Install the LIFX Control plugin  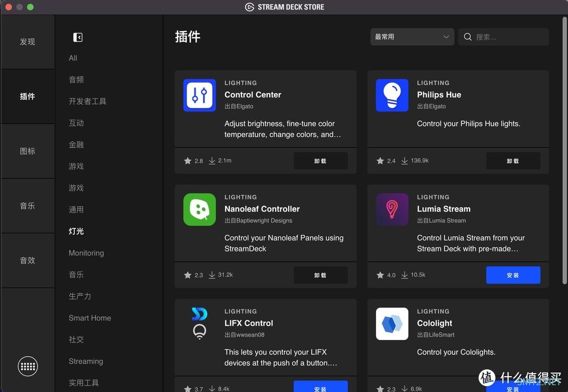coord(321,387)
